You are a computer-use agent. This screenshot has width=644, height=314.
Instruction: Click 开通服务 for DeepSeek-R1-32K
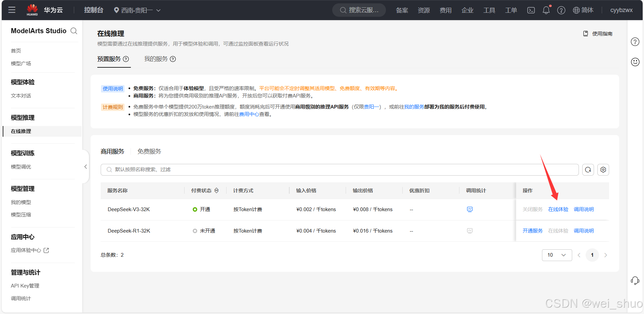coord(533,231)
